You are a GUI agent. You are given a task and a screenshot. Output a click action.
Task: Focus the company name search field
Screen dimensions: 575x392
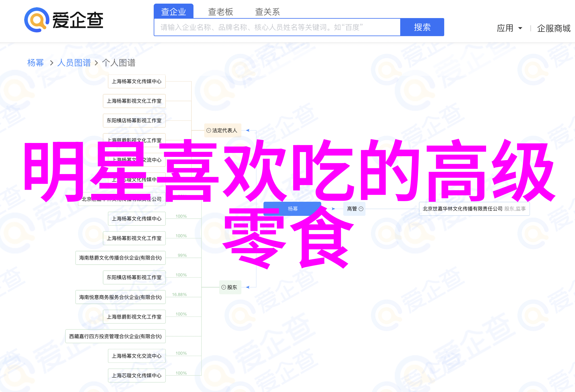[x=277, y=27]
